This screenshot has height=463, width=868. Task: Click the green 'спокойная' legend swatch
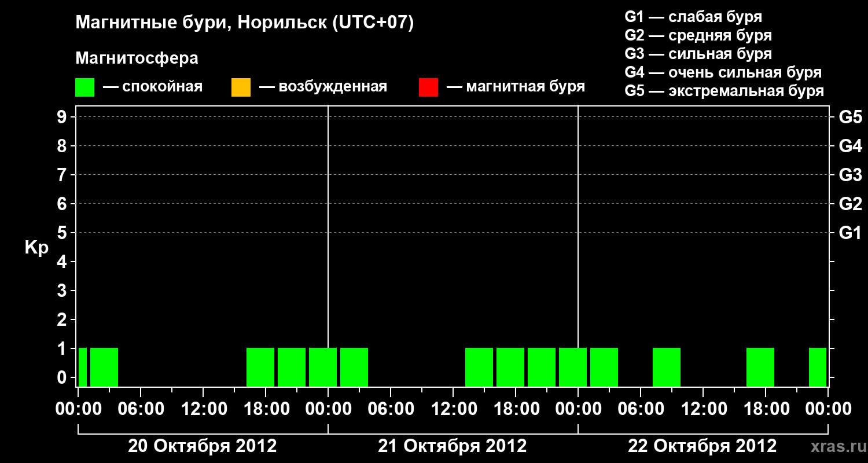pos(85,87)
